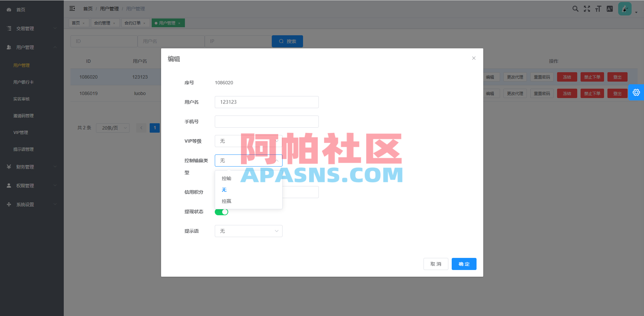Image resolution: width=644 pixels, height=316 pixels.
Task: Select 控输 in the open dropdown list
Action: click(x=226, y=178)
